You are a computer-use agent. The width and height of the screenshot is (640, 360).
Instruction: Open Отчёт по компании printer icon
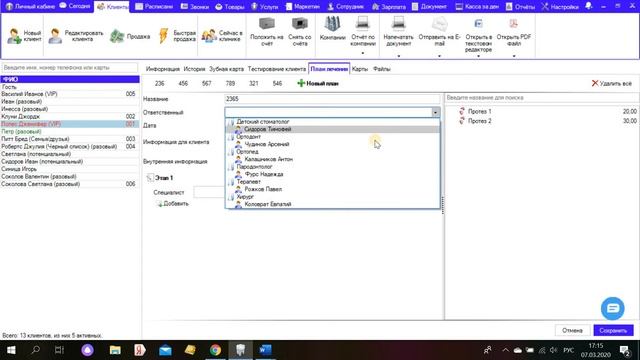[x=362, y=24]
